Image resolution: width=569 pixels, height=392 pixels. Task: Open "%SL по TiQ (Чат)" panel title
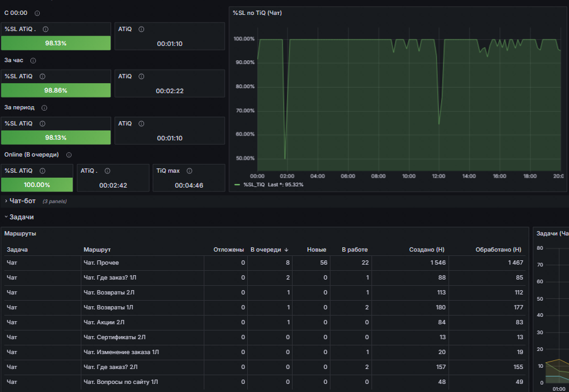click(257, 13)
